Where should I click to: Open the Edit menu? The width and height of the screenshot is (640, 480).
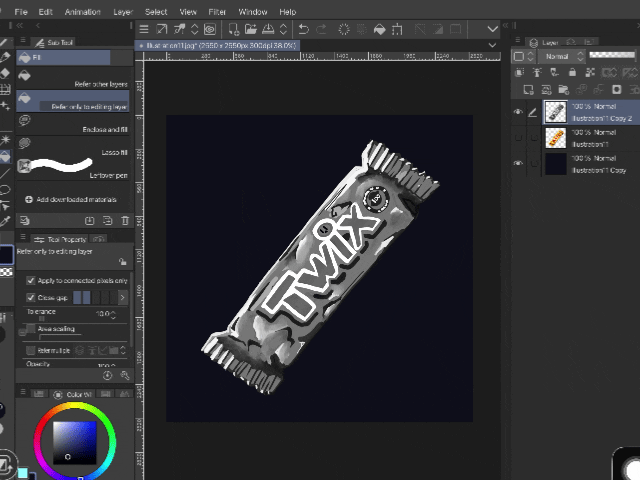point(45,12)
